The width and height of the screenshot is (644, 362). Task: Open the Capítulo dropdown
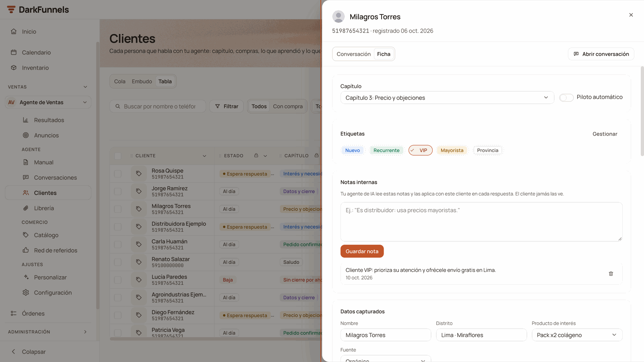coord(447,98)
